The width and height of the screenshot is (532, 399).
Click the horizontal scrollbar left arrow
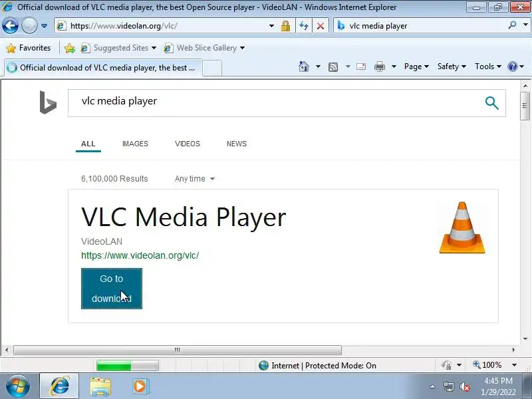click(7, 350)
